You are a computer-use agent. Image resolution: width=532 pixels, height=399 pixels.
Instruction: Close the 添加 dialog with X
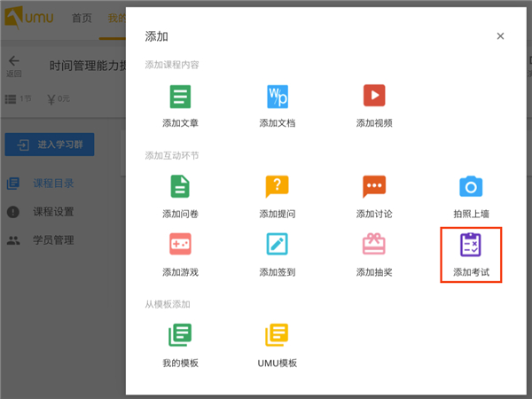click(500, 36)
